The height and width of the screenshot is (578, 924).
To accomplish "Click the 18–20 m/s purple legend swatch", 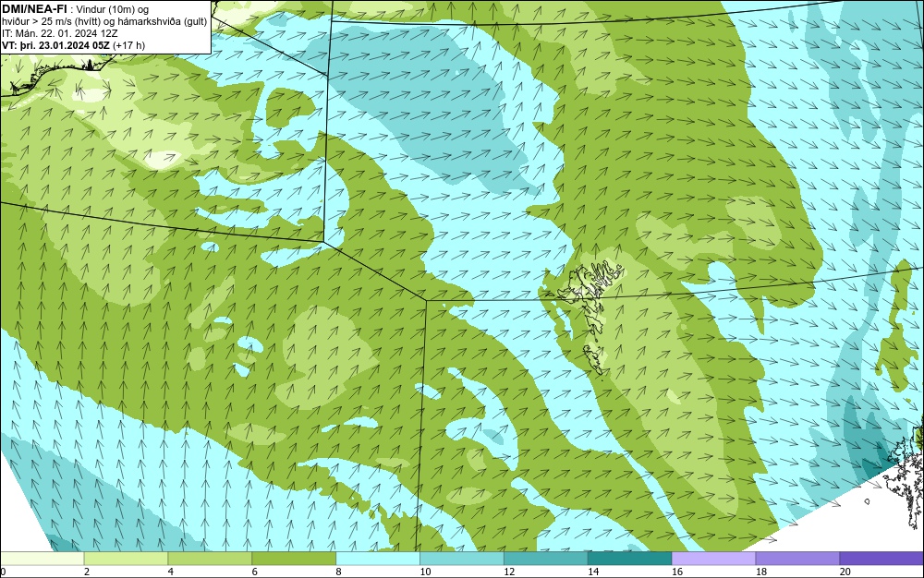I will click(798, 558).
